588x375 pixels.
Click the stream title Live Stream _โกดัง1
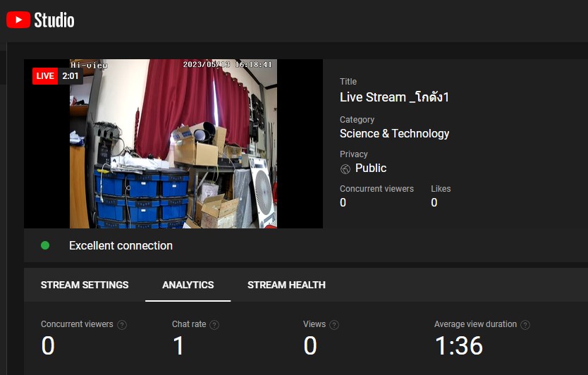[394, 97]
